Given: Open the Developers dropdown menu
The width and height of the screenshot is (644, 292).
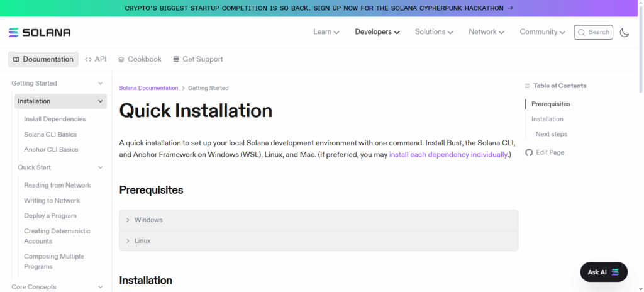Looking at the screenshot, I should pyautogui.click(x=377, y=32).
